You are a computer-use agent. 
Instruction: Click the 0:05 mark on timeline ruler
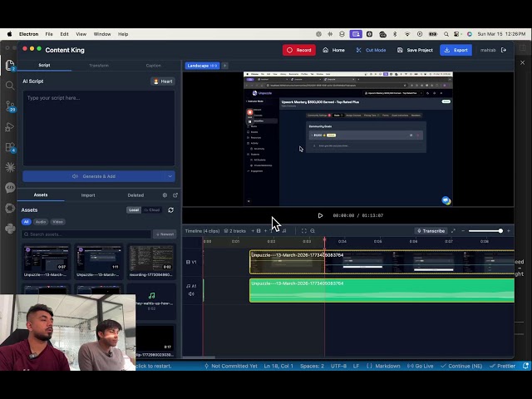coord(377,242)
